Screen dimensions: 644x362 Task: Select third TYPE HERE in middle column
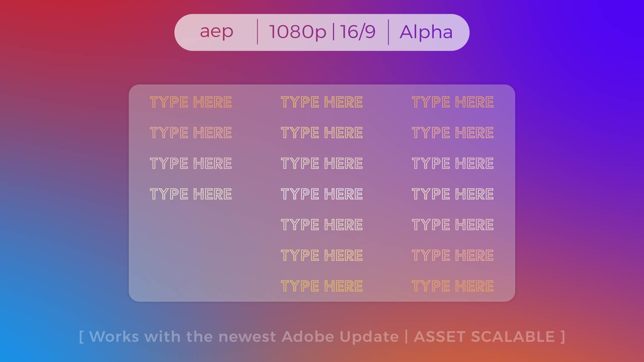[322, 164]
